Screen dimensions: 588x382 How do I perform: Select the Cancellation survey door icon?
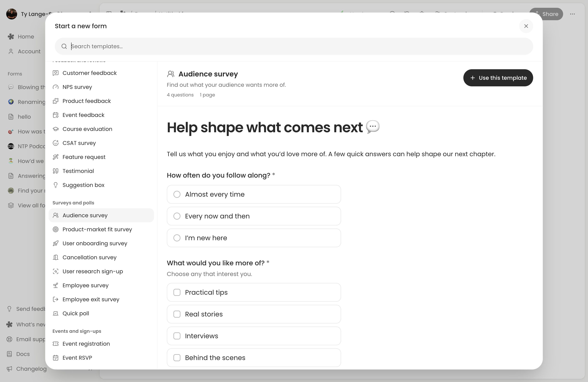[56, 258]
